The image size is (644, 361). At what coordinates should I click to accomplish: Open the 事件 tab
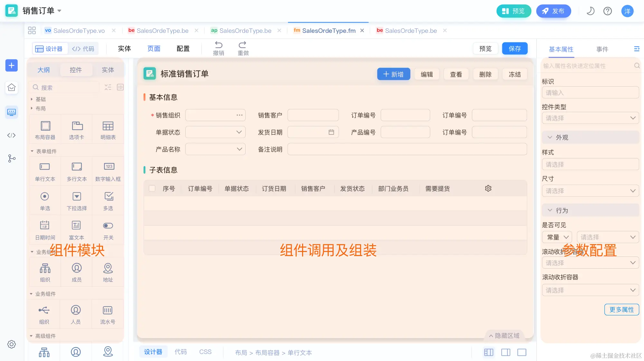click(602, 49)
